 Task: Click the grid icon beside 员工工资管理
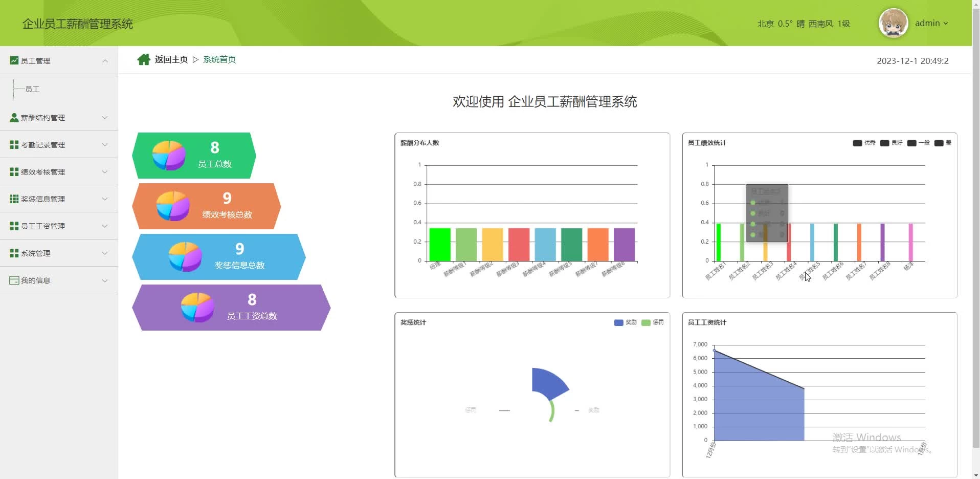click(x=14, y=226)
